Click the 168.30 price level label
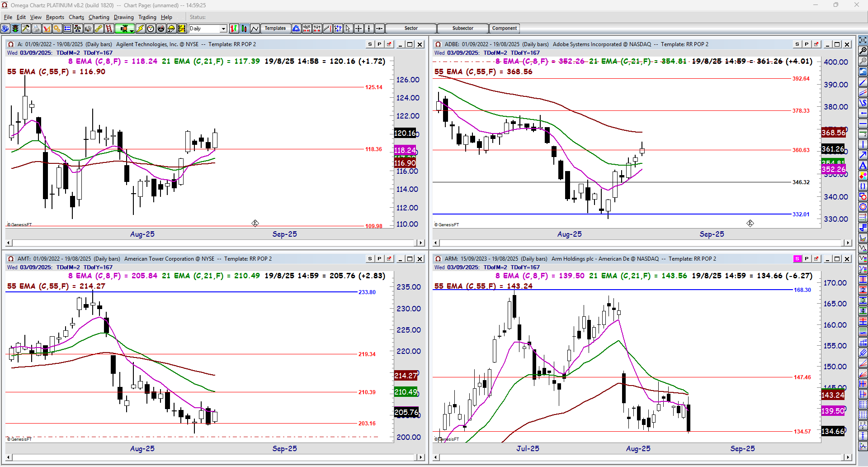This screenshot has width=868, height=467. [x=802, y=290]
